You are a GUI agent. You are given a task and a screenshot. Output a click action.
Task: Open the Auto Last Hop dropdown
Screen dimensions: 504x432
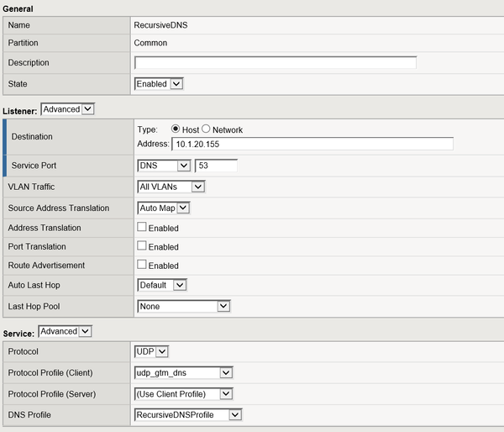pos(161,285)
